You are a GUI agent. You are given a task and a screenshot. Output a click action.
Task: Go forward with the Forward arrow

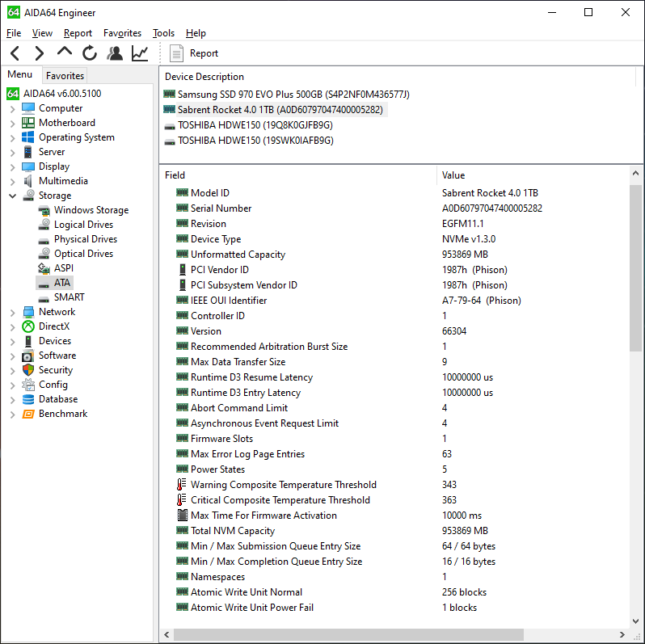[x=39, y=53]
